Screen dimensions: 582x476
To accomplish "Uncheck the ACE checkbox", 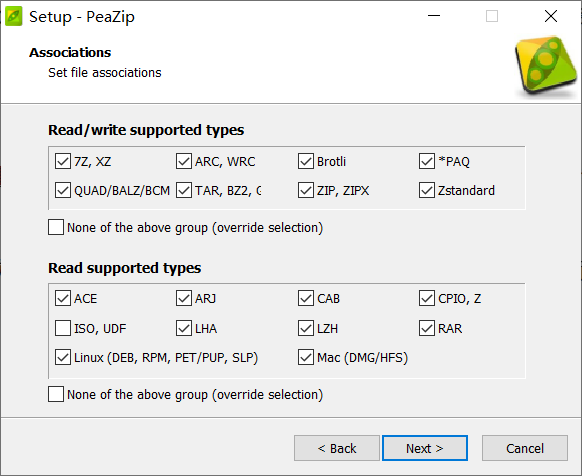I will point(63,298).
